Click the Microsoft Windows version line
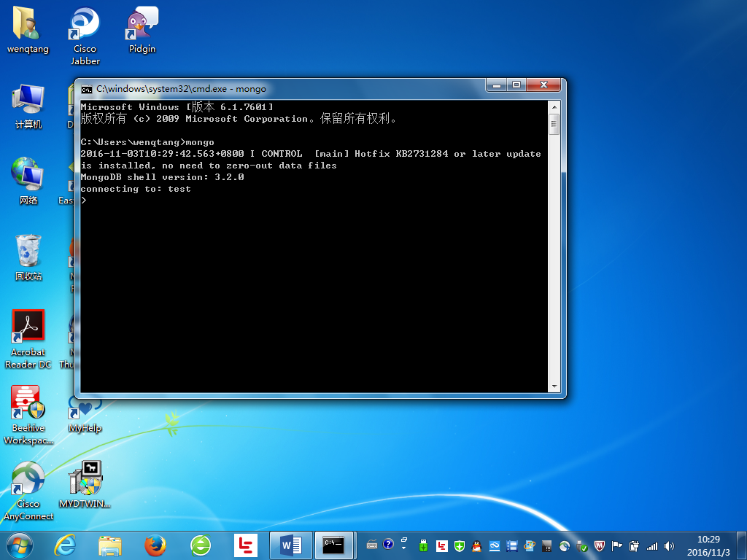Viewport: 747px width, 560px height. (x=177, y=107)
